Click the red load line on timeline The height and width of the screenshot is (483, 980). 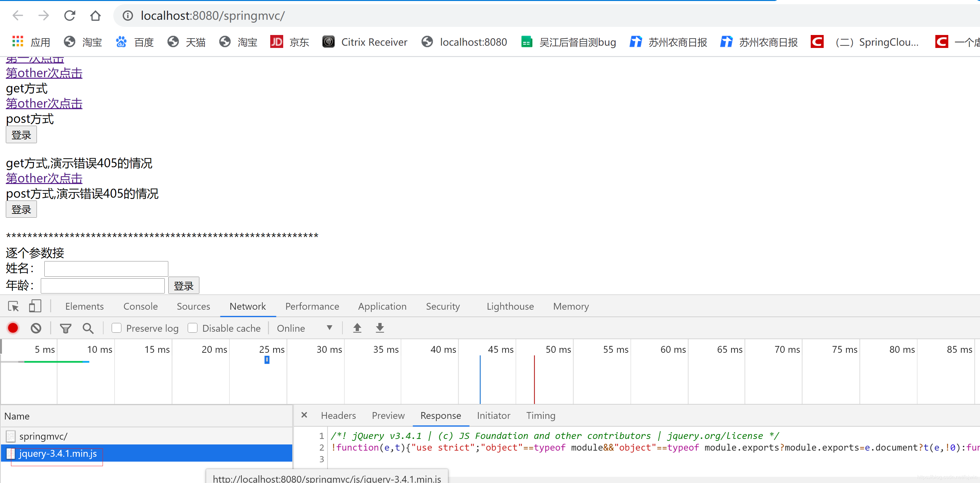(534, 379)
